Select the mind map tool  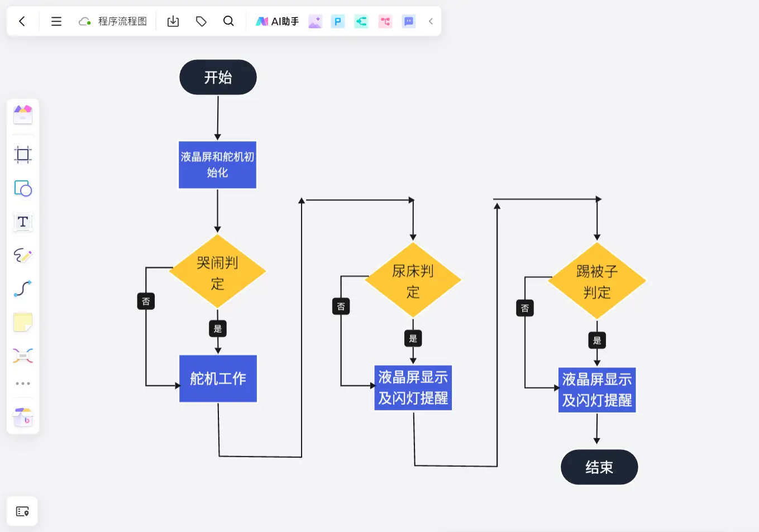[23, 356]
